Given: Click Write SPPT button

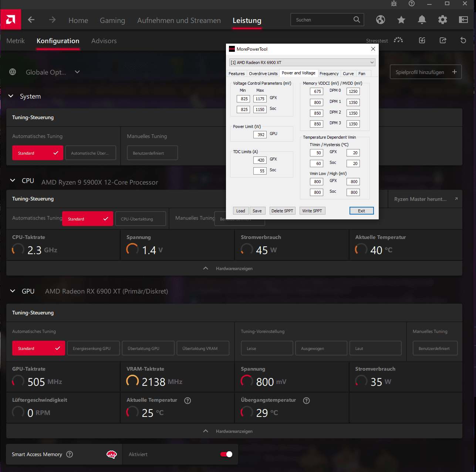Looking at the screenshot, I should 312,211.
